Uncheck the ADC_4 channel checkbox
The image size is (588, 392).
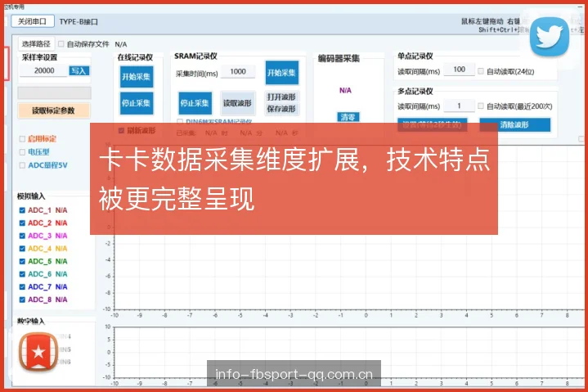pyautogui.click(x=22, y=249)
